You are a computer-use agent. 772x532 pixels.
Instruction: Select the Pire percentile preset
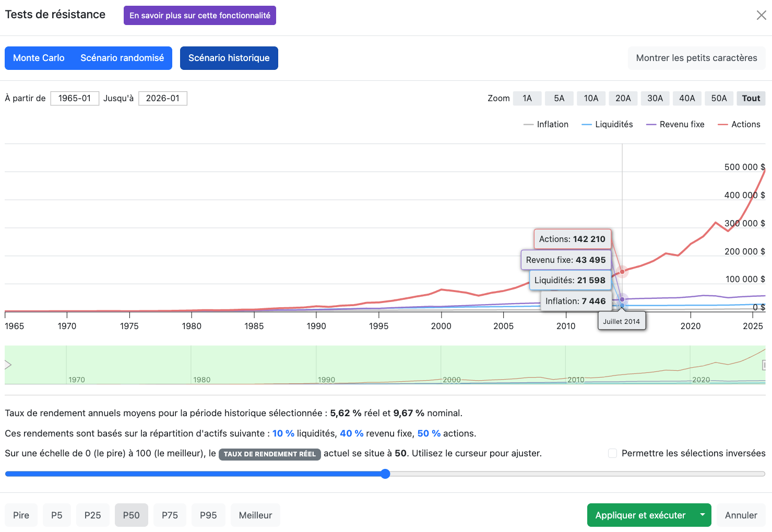click(x=21, y=515)
